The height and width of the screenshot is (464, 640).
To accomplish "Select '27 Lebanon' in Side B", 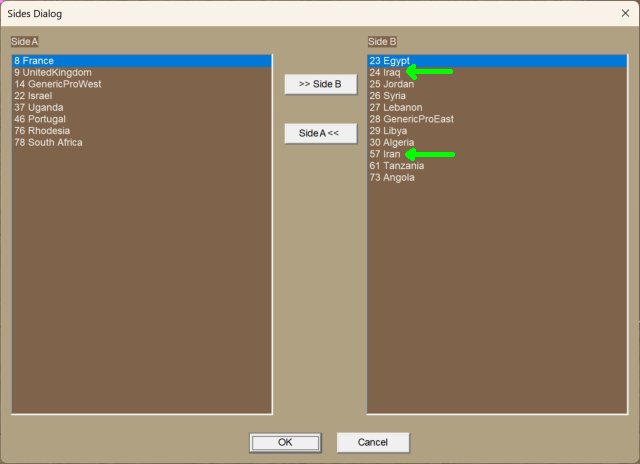I will [497, 108].
